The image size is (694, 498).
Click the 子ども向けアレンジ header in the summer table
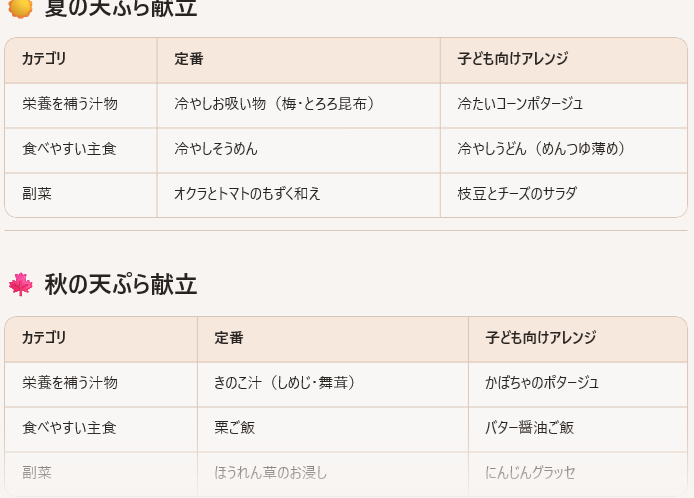(x=512, y=59)
